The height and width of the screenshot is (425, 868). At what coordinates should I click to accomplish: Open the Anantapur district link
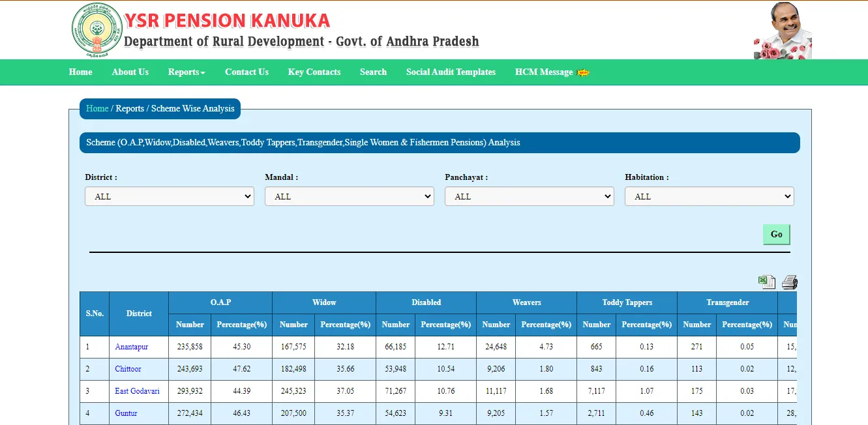click(x=132, y=347)
